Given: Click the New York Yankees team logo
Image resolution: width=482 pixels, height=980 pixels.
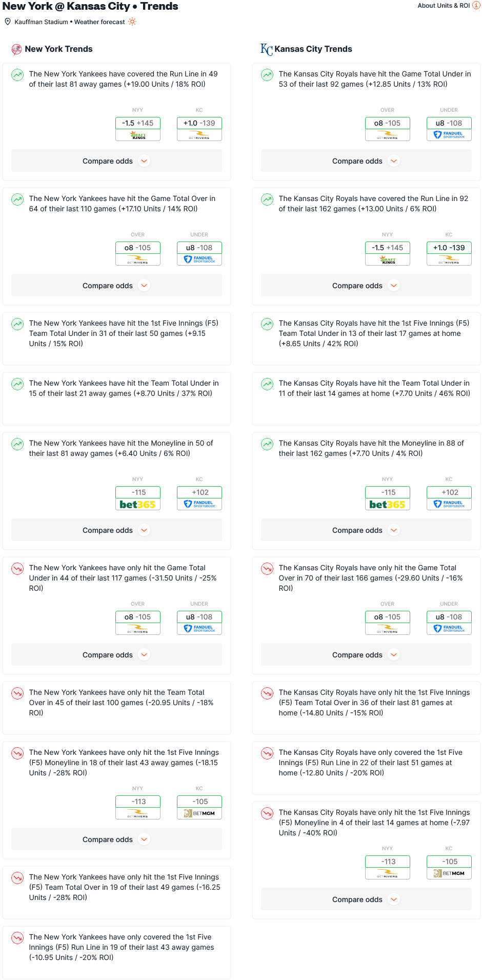Looking at the screenshot, I should pyautogui.click(x=17, y=49).
